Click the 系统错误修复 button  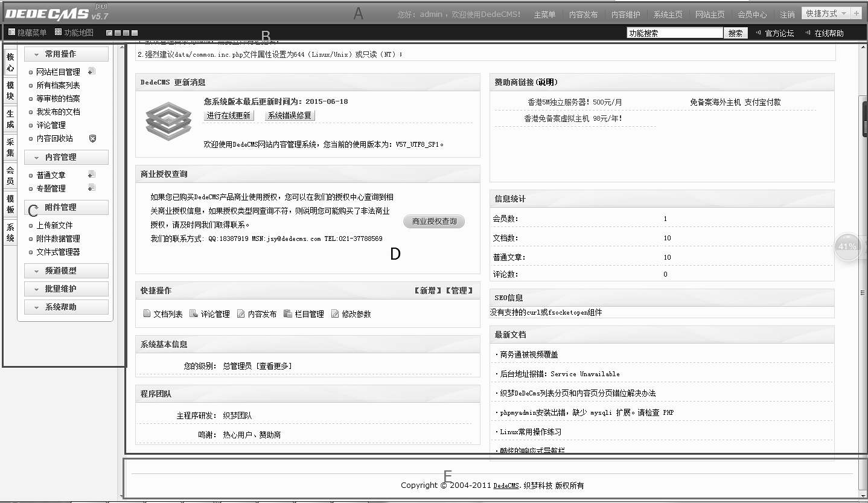point(290,115)
